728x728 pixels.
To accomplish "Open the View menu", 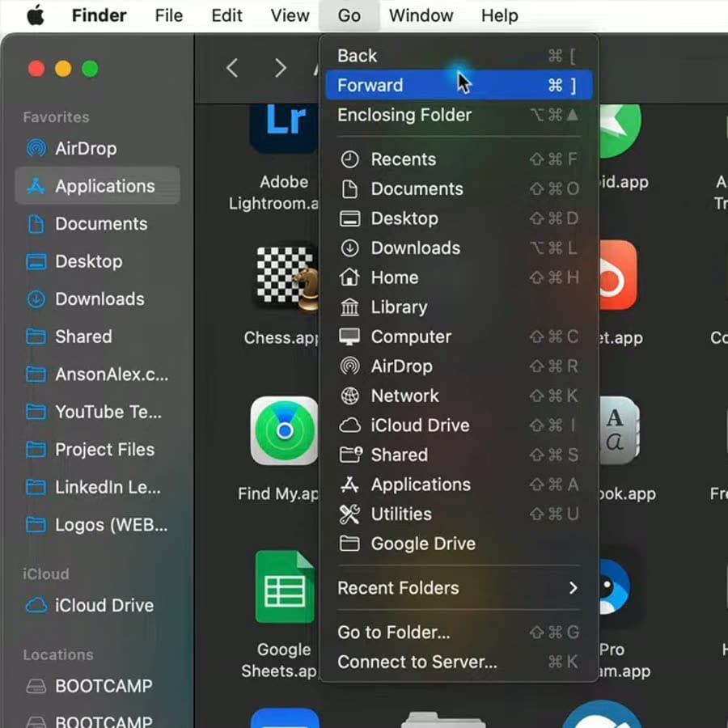I will tap(290, 15).
